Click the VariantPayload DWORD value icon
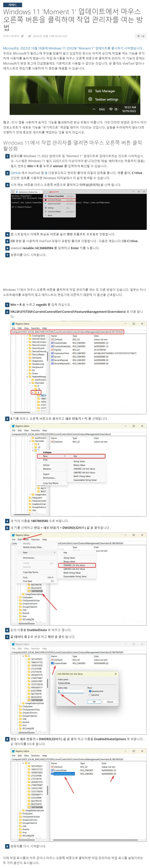Viewport: 150px width, 868px height. (x=52, y=360)
